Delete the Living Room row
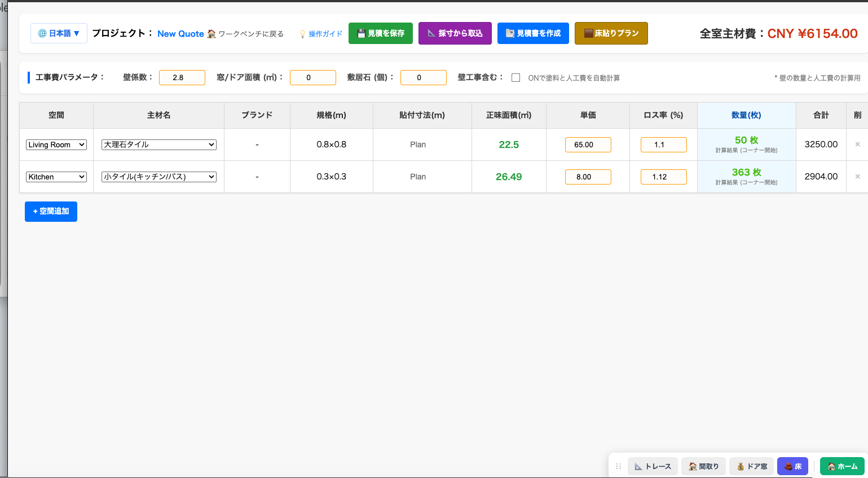 pyautogui.click(x=857, y=144)
